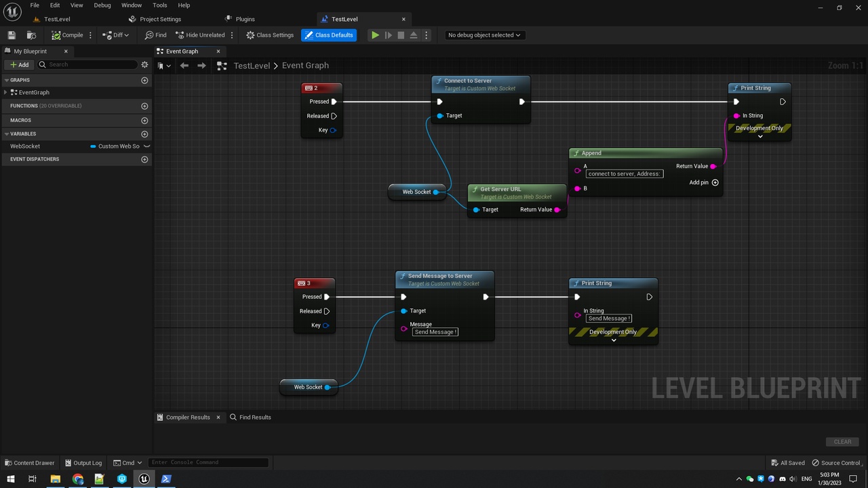This screenshot has width=868, height=488.
Task: Open Class Settings
Action: pos(270,35)
